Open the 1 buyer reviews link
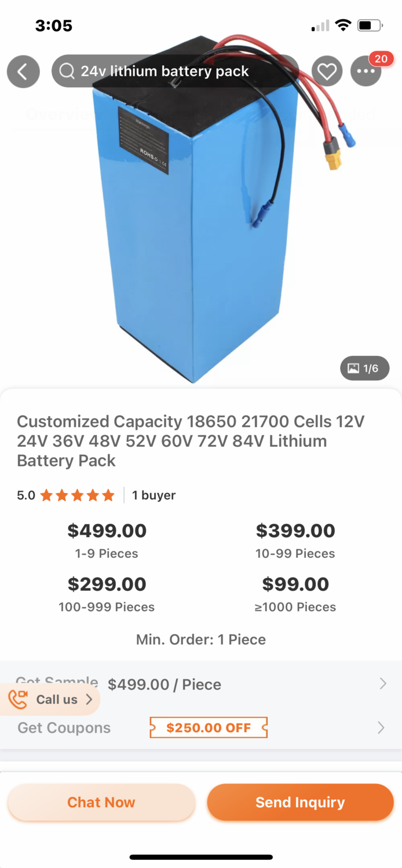Screen dimensions: 402x868 [x=154, y=495]
